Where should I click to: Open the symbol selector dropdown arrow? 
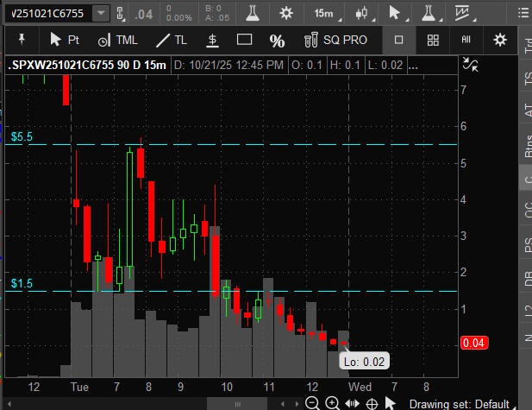(x=101, y=14)
